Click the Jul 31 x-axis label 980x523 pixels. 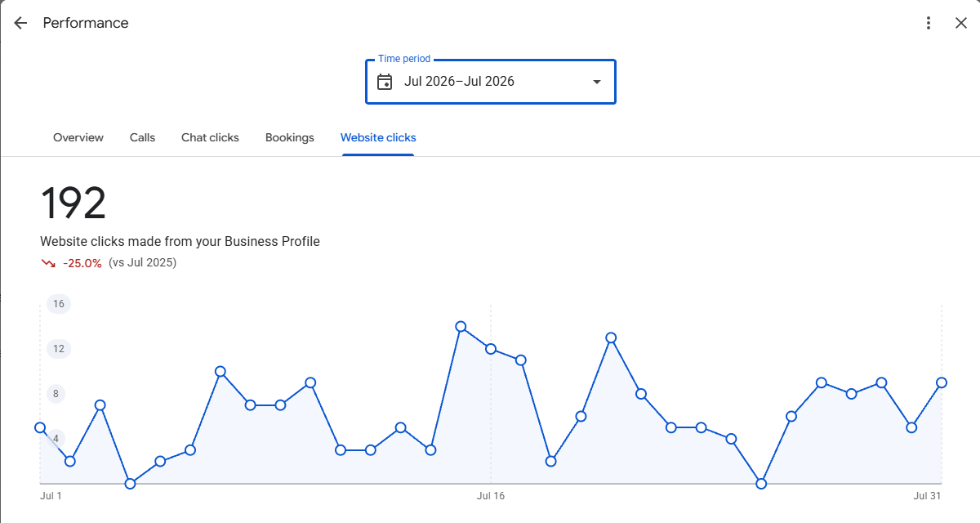pyautogui.click(x=928, y=495)
